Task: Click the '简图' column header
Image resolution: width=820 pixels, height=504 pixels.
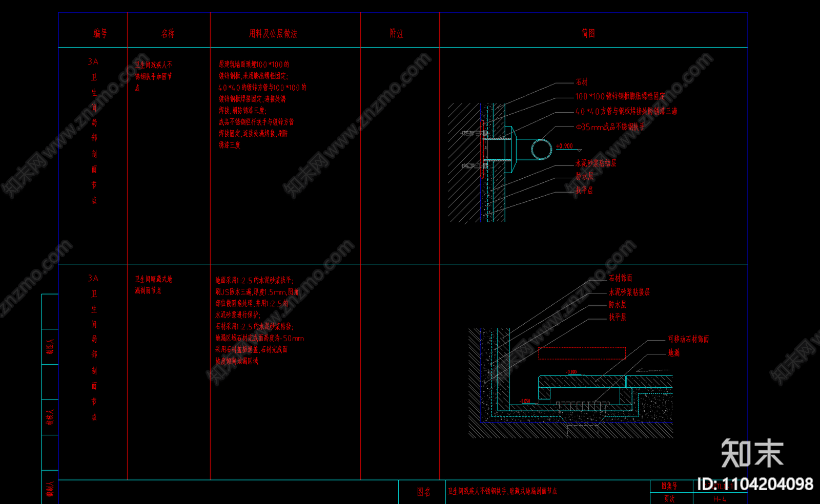Action: click(x=588, y=33)
